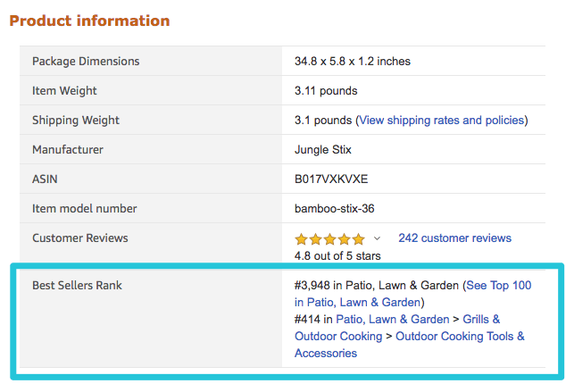Click the Shipping Weight label
566x392 pixels.
click(x=76, y=121)
